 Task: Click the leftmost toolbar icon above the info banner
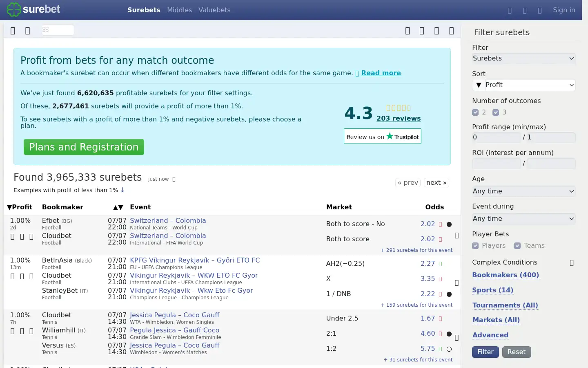(x=13, y=31)
